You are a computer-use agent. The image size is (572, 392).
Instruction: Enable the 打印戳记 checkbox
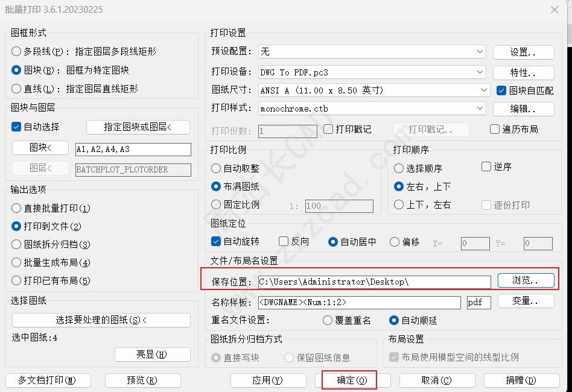328,129
